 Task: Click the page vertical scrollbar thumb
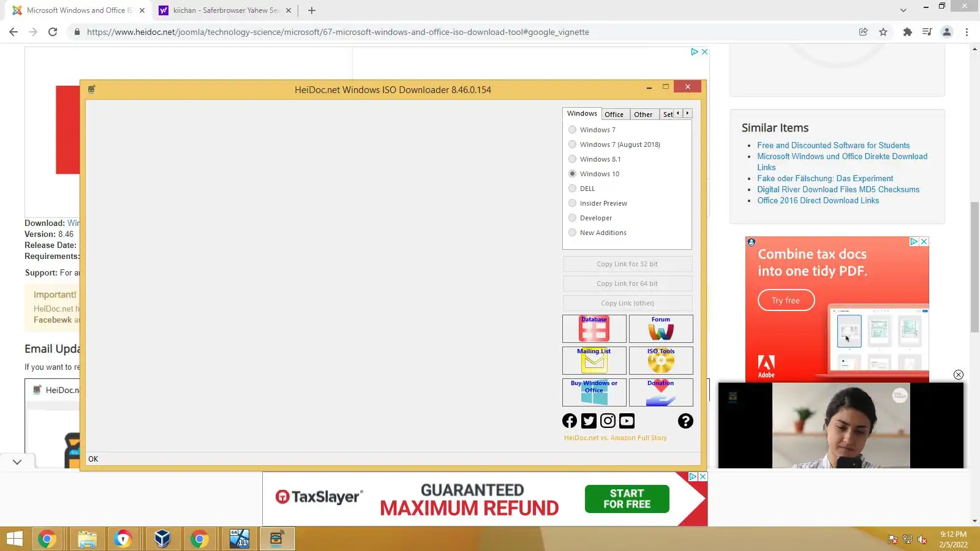click(974, 266)
